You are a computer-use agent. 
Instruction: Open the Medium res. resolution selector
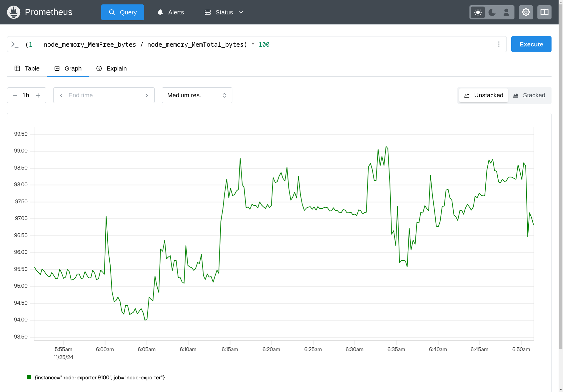click(x=196, y=95)
